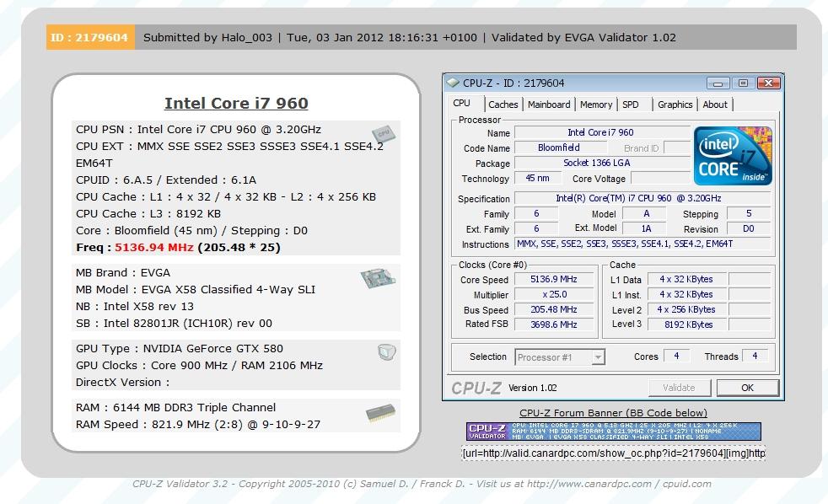This screenshot has height=504, width=828.
Task: Expand the Processor #1 selection dropdown
Action: pyautogui.click(x=598, y=357)
